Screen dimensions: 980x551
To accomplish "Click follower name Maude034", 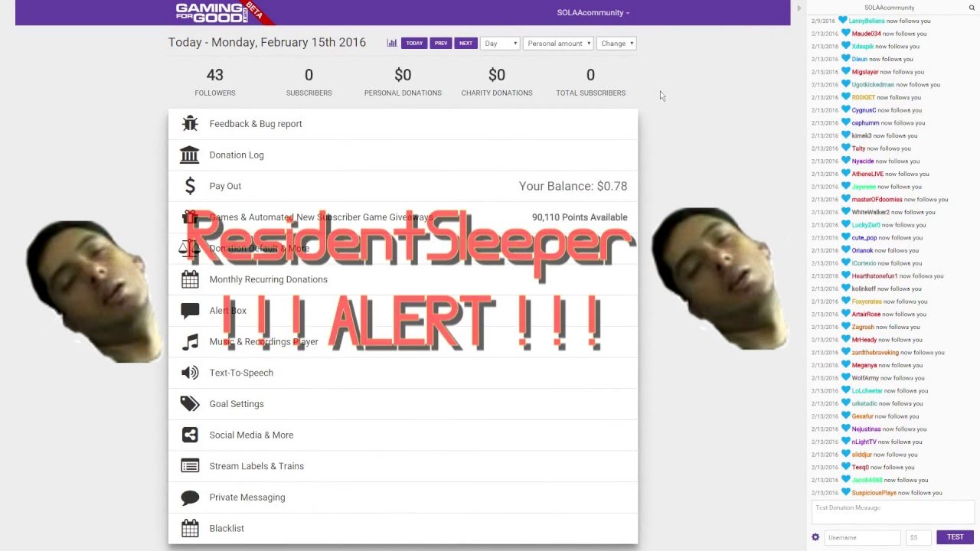I will pos(867,34).
